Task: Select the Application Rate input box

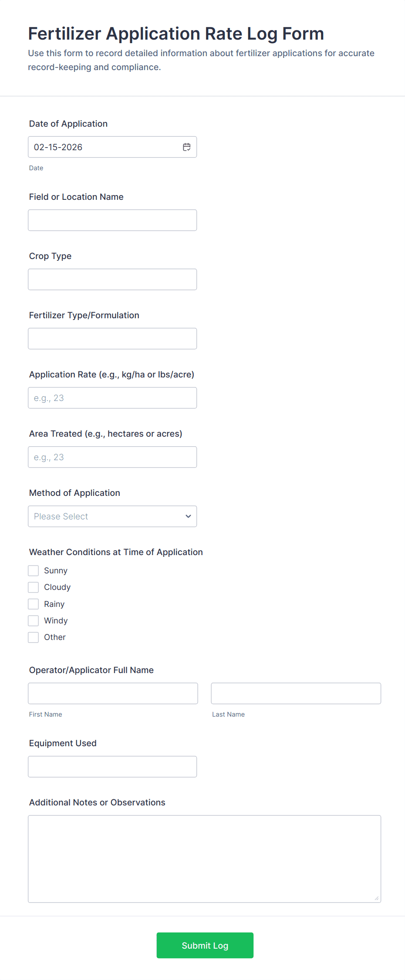Action: pos(112,398)
